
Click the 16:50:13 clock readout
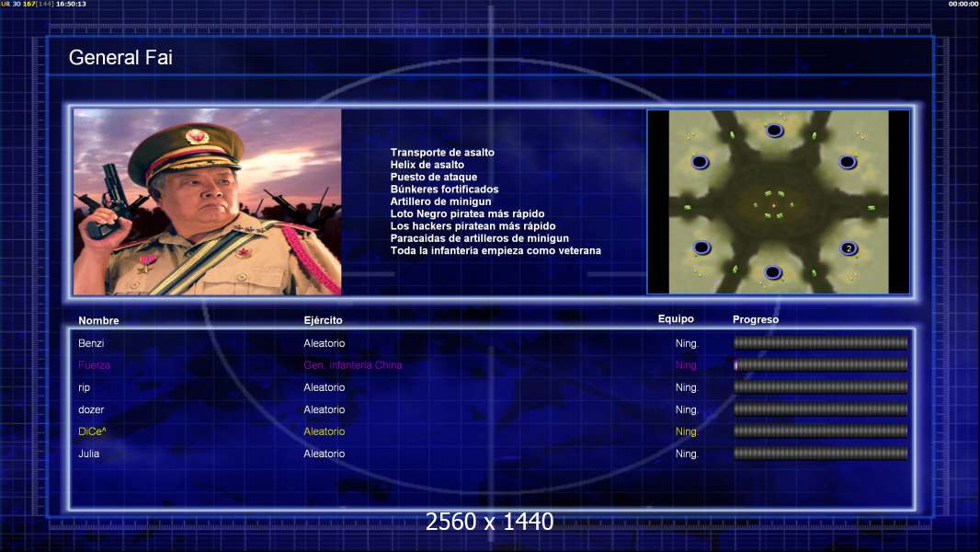72,4
